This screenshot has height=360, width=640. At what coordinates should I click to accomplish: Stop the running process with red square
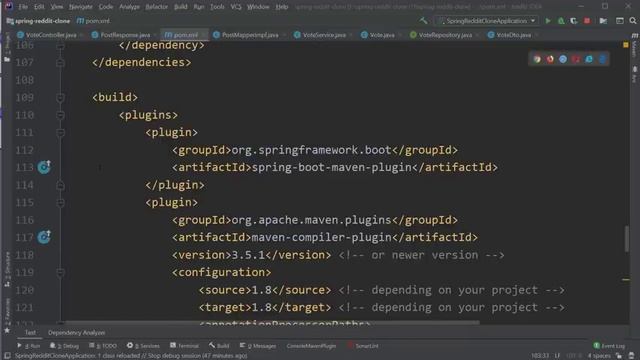pyautogui.click(x=587, y=20)
